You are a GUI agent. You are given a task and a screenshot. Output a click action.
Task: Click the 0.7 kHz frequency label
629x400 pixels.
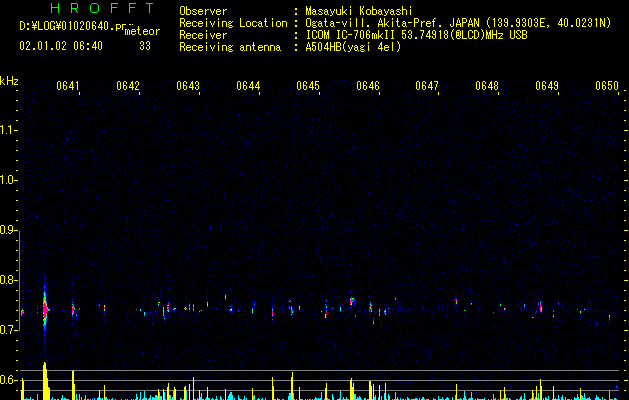click(8, 330)
